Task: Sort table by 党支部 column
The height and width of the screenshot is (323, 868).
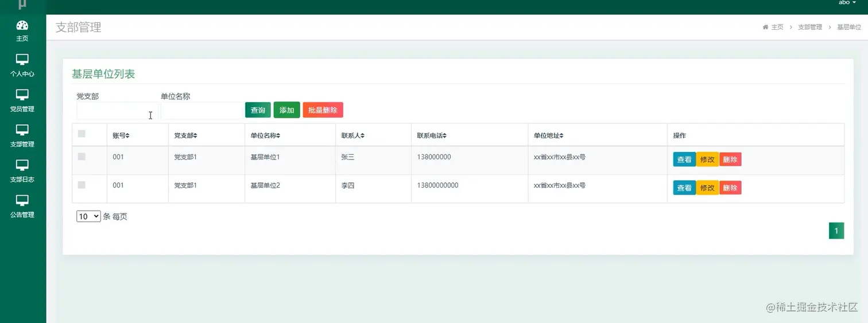Action: (186, 135)
